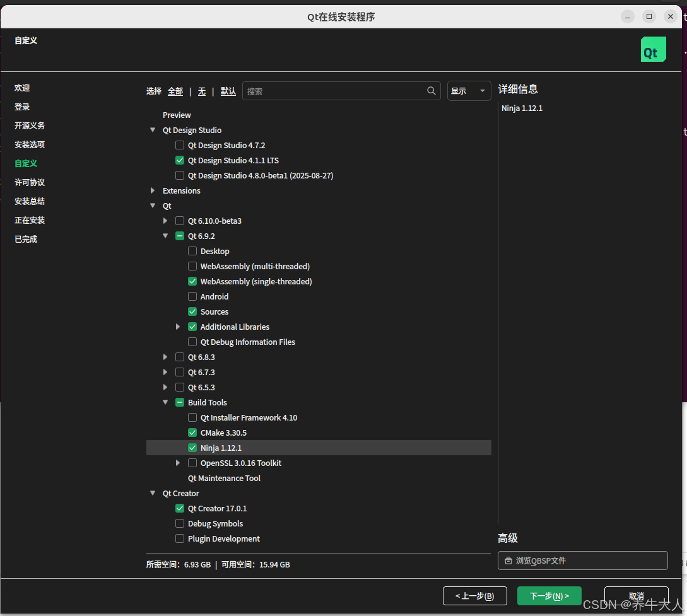This screenshot has height=616, width=687.
Task: Collapse the Qt Creator group
Action: coord(153,493)
